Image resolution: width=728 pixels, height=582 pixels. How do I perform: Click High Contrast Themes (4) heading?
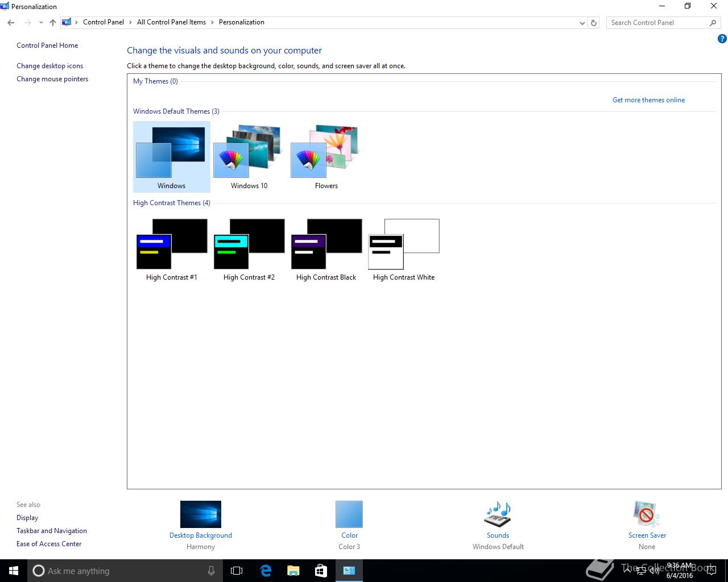(x=172, y=203)
